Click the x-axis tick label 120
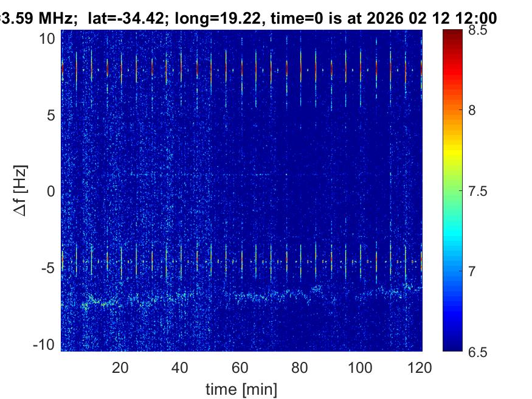Image resolution: width=532 pixels, height=399 pixels. (421, 367)
